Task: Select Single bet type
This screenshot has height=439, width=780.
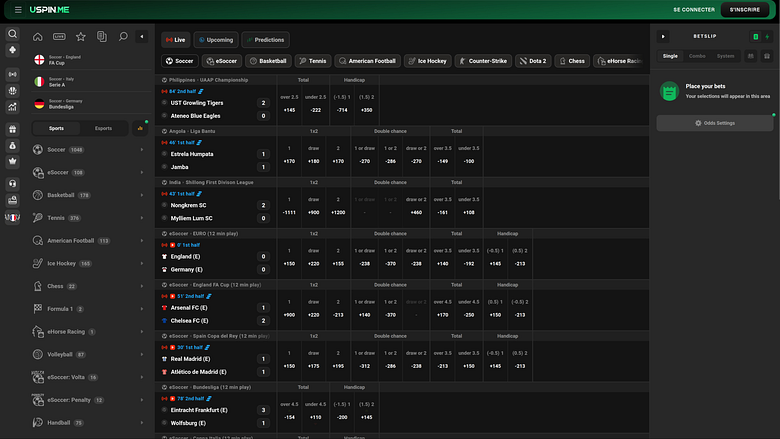Action: (x=670, y=56)
